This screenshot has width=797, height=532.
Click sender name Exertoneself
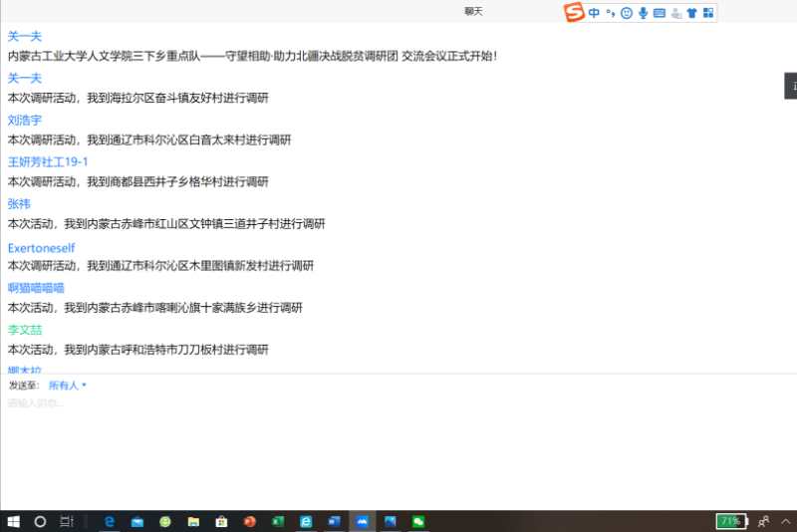(x=41, y=247)
